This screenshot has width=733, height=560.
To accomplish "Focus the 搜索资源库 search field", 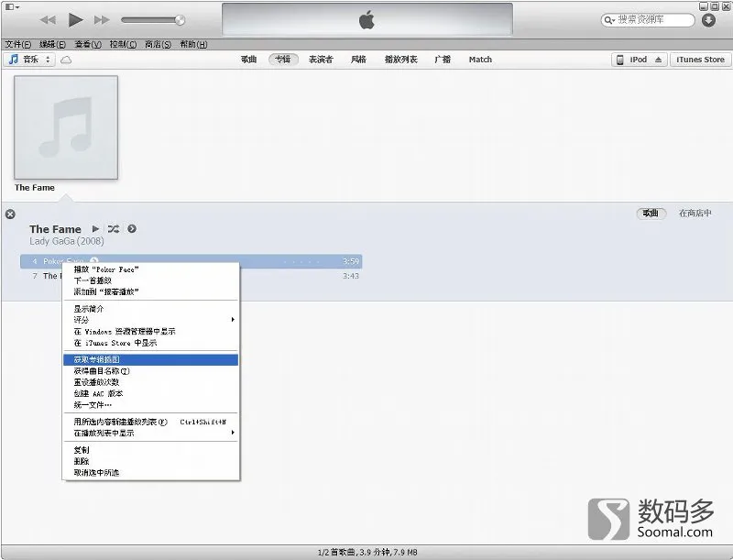I will point(648,20).
